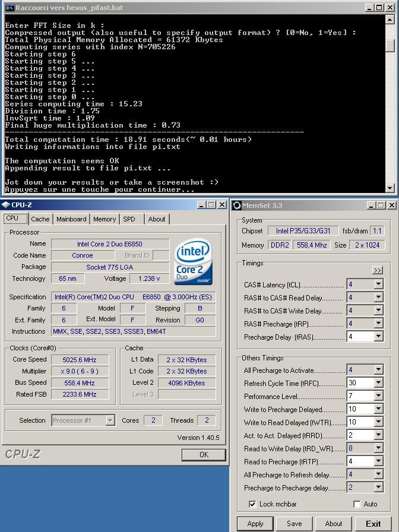The width and height of the screenshot is (399, 532).
Task: Click the Core Speed 5025.6 MHz value
Action: tap(80, 360)
